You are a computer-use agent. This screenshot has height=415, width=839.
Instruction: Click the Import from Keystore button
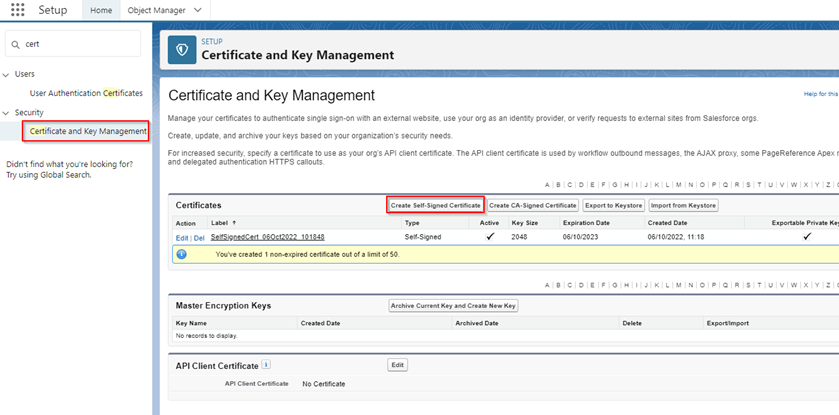coord(683,205)
